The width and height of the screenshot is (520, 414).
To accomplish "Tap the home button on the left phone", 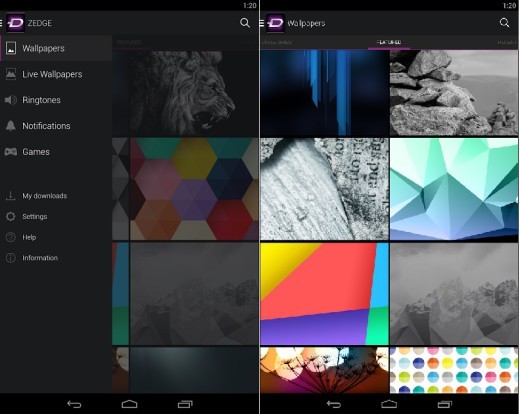I will click(x=129, y=404).
